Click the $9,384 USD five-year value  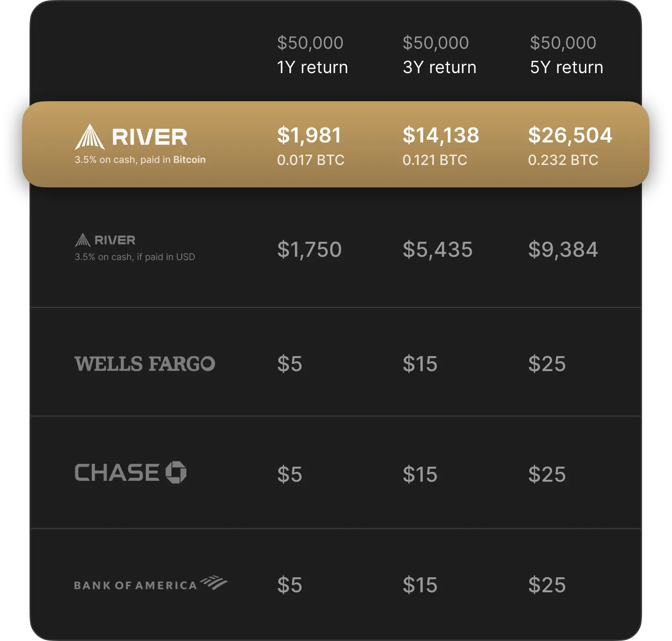563,249
